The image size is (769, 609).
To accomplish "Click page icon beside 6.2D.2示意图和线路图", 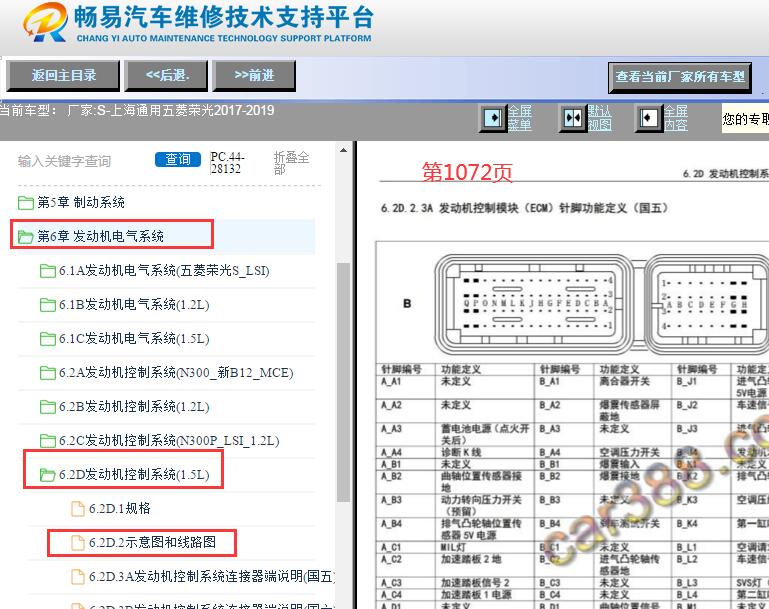I will point(77,542).
